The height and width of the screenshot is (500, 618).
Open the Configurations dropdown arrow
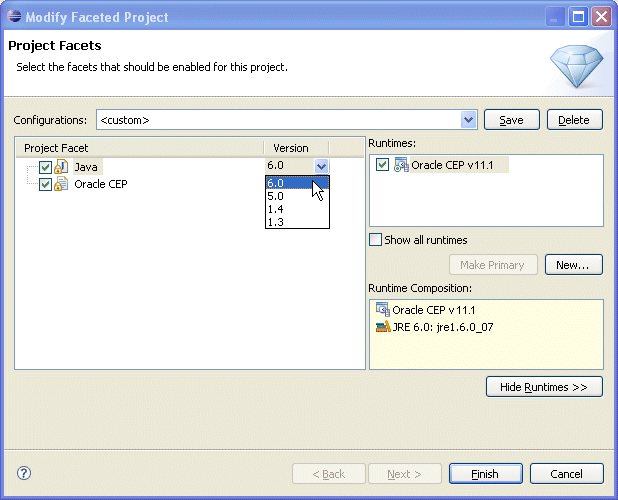pyautogui.click(x=469, y=120)
